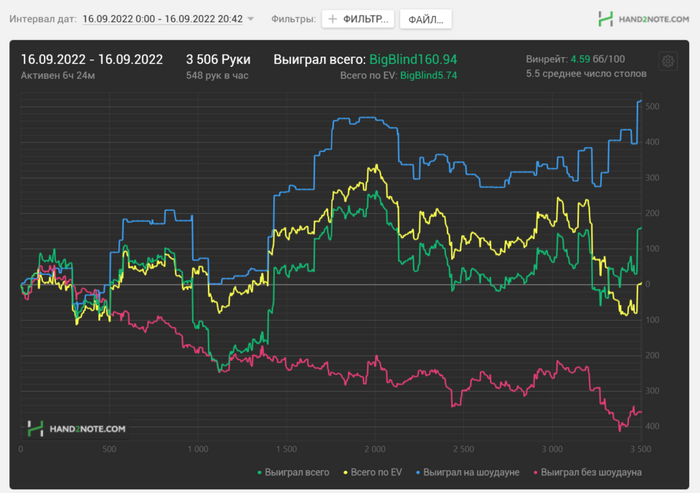Add a filter with ФИЛЬТР... button
The image size is (700, 493).
pos(358,19)
